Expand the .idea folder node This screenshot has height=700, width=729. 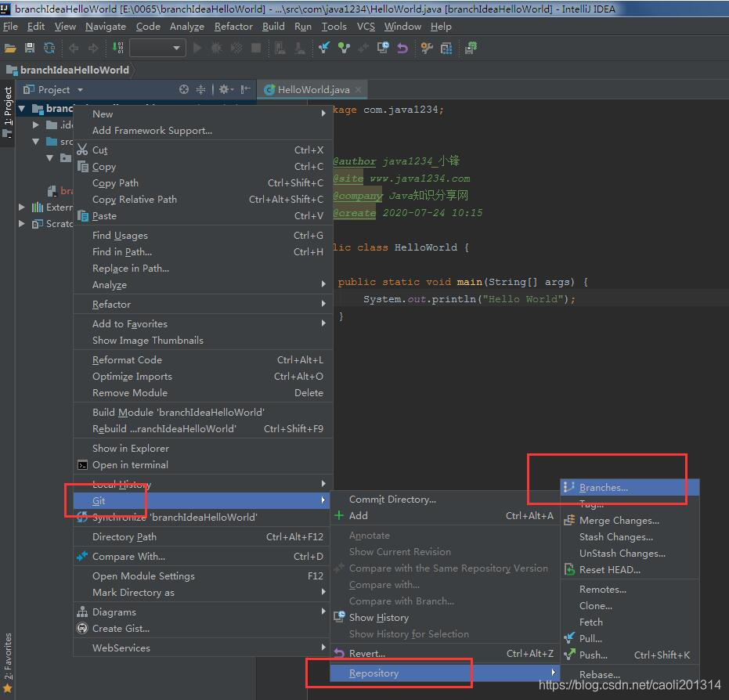pyautogui.click(x=35, y=125)
